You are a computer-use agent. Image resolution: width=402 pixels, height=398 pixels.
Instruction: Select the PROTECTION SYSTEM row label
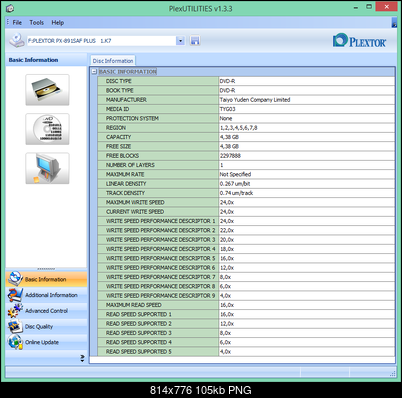[x=132, y=118]
